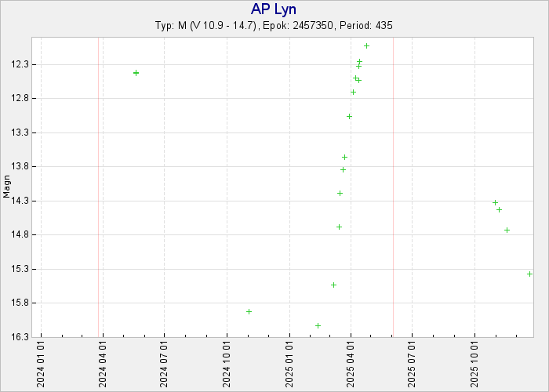This screenshot has height=392, width=549.
Task: Select the last green point in late 2025
Action: pyautogui.click(x=507, y=230)
